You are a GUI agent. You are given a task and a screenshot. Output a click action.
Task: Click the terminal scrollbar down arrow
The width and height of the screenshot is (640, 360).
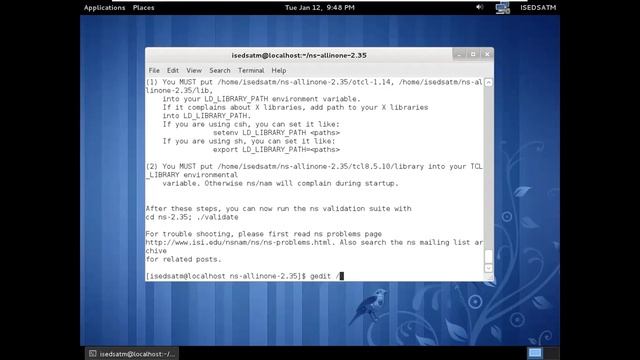pyautogui.click(x=488, y=268)
